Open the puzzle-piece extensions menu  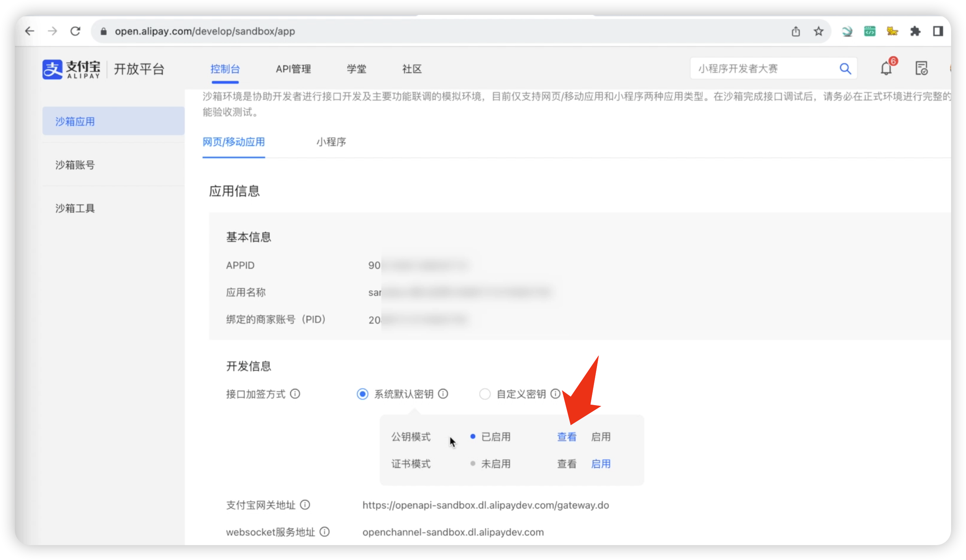click(x=915, y=31)
